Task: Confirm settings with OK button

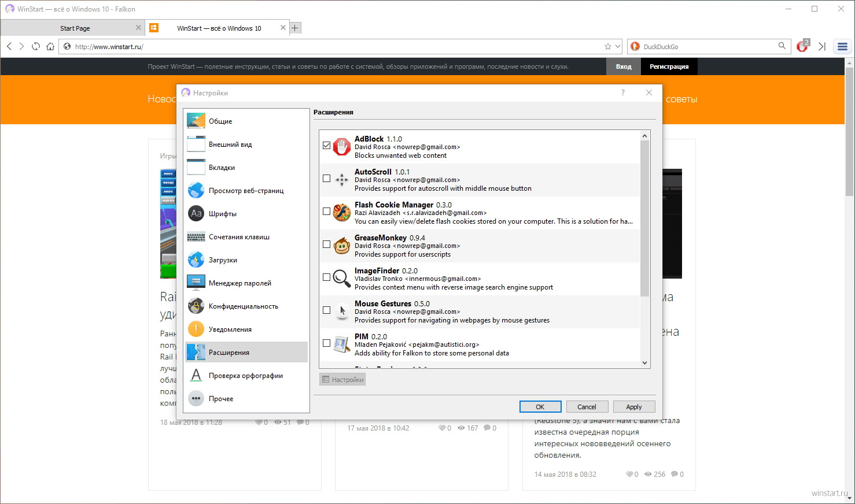Action: tap(540, 407)
